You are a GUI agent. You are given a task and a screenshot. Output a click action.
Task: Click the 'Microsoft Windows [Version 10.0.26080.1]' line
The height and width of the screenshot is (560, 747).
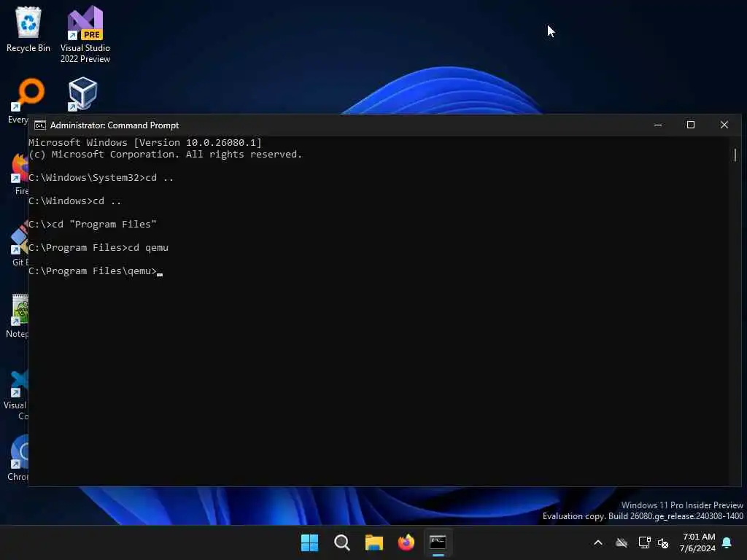tap(145, 142)
